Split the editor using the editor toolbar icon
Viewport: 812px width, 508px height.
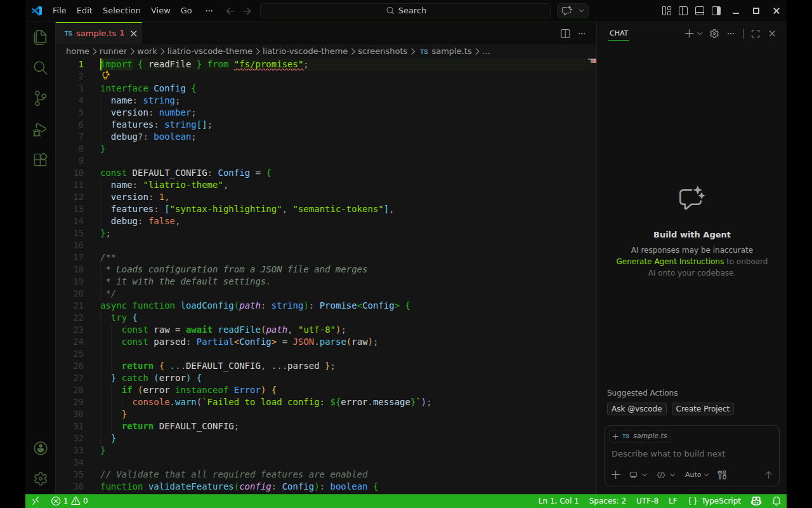[x=565, y=34]
